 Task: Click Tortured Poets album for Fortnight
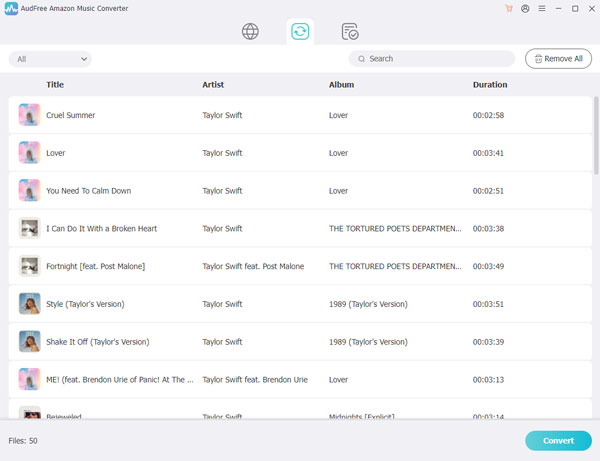[395, 266]
